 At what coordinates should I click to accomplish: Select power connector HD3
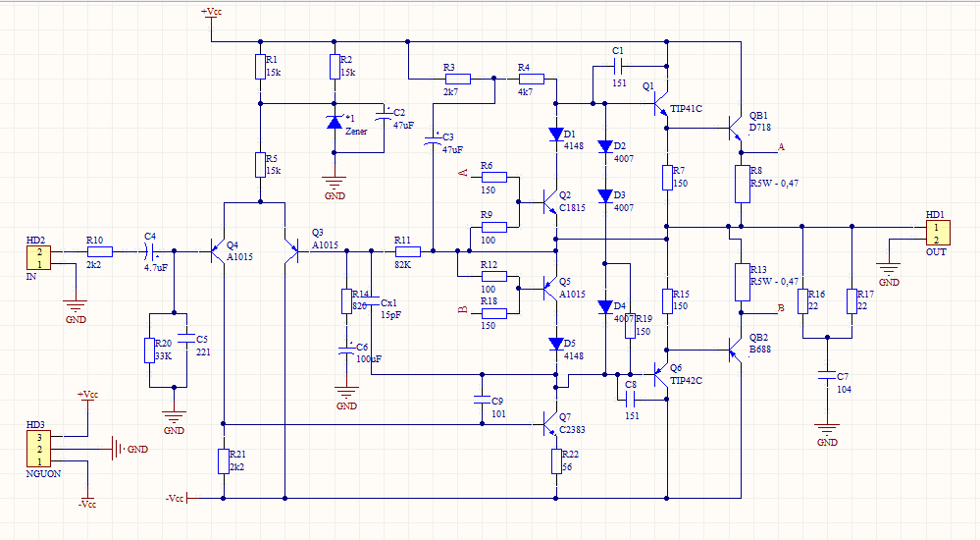(x=38, y=449)
